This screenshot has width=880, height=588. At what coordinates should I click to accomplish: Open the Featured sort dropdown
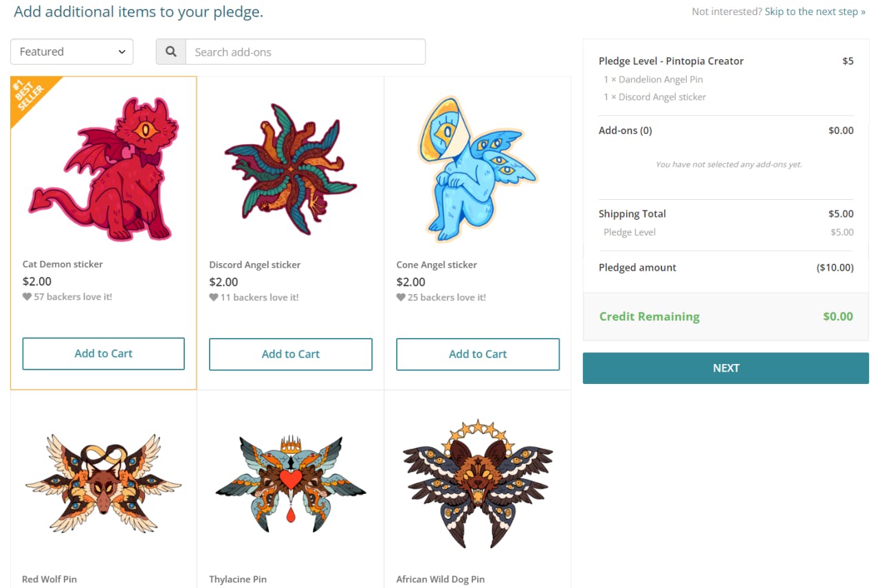point(72,52)
